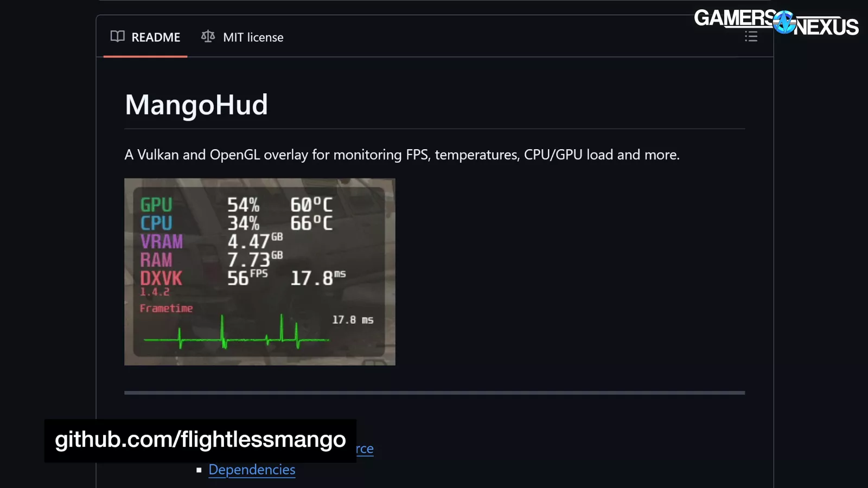Switch to the README tab label
This screenshot has height=488, width=868.
pyautogui.click(x=156, y=37)
